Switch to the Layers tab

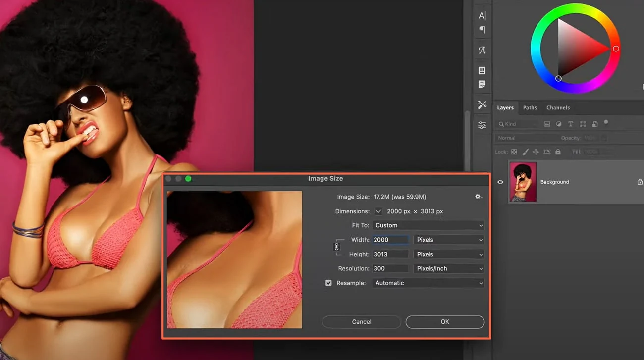click(505, 107)
